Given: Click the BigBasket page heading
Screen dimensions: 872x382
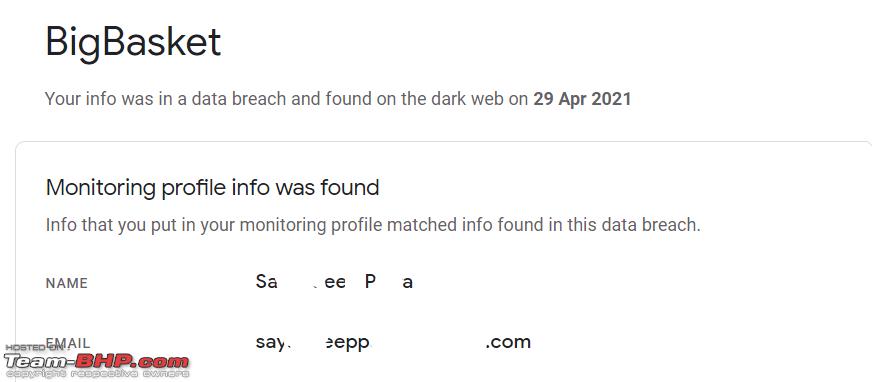Looking at the screenshot, I should [x=133, y=43].
